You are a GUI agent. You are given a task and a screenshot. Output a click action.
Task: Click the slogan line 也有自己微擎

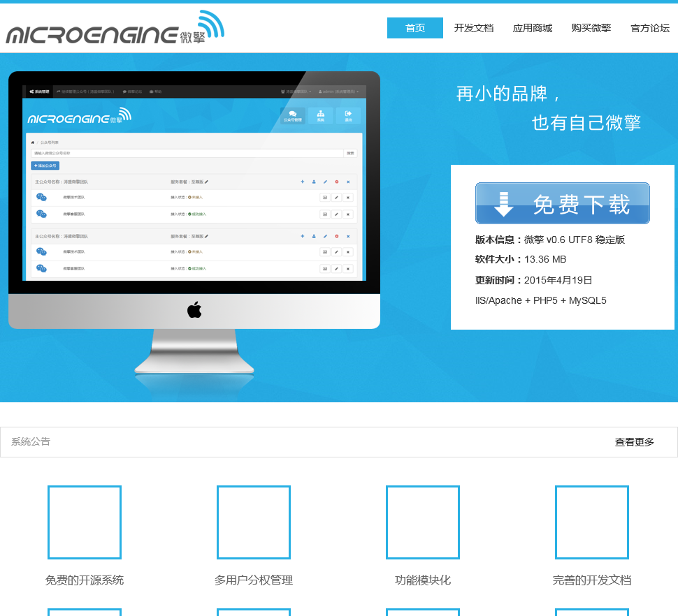click(586, 123)
